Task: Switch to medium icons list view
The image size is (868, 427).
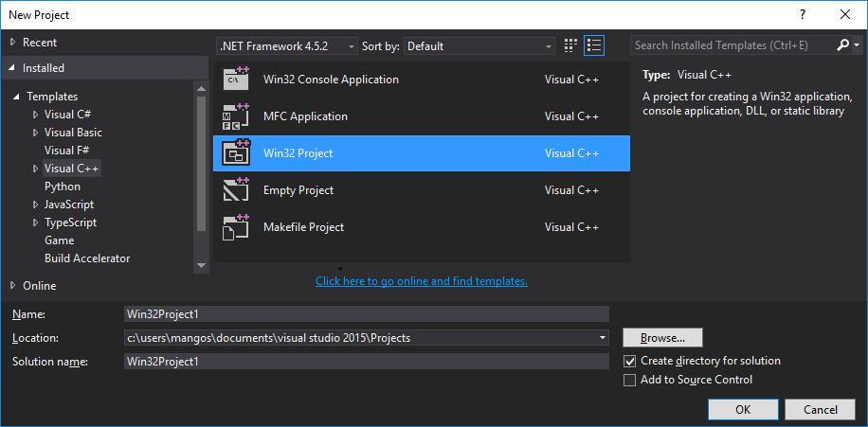Action: (594, 45)
